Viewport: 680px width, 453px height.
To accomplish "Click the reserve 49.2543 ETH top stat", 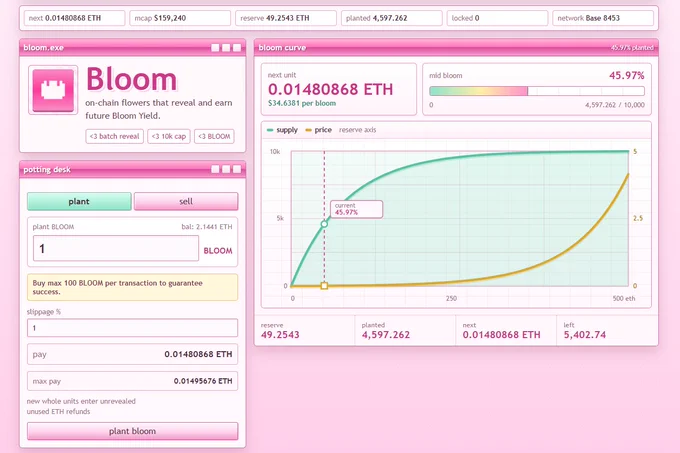I will pyautogui.click(x=286, y=18).
